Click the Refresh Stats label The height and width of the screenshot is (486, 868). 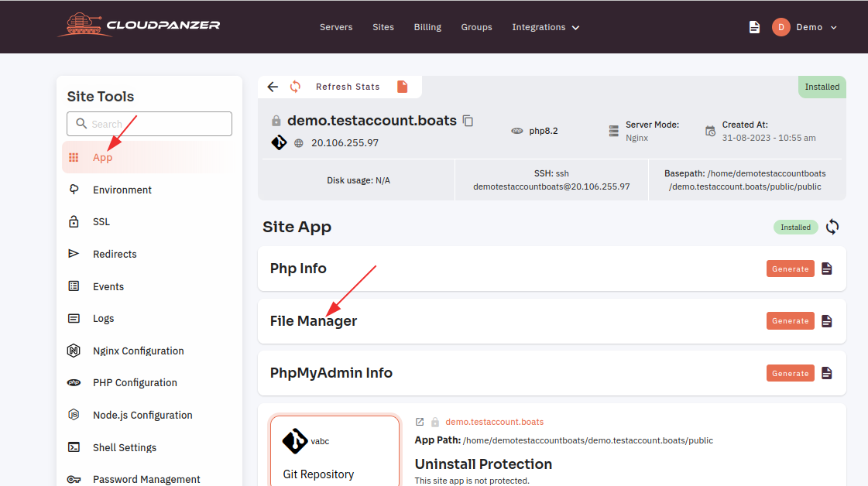pos(348,87)
